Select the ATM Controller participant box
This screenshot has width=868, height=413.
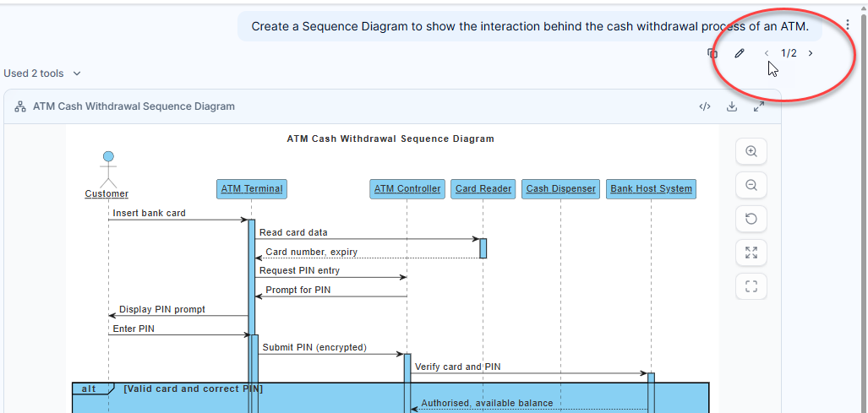point(407,189)
